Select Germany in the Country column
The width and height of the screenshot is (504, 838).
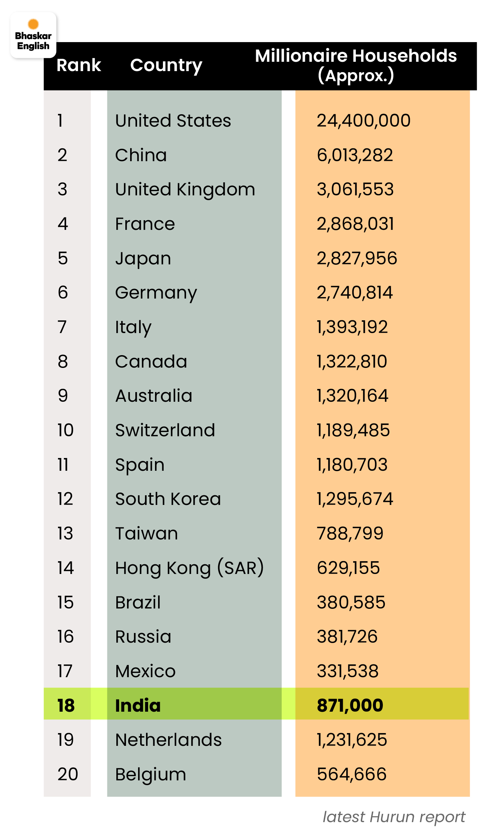tap(156, 293)
